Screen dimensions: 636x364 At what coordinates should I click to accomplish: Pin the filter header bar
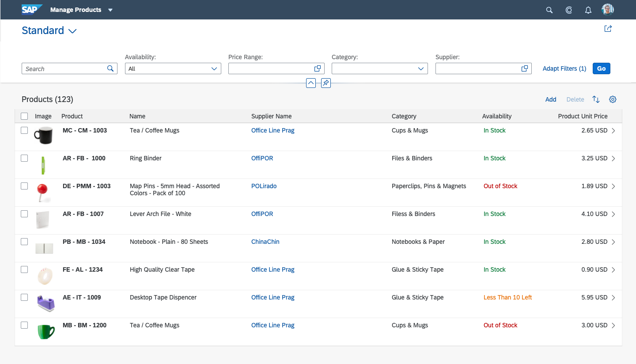point(326,83)
